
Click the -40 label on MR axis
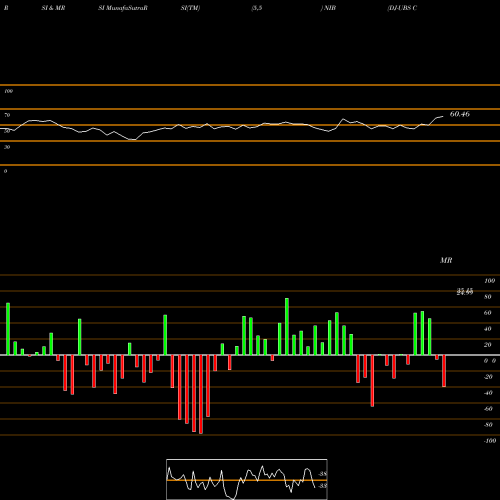(488, 393)
